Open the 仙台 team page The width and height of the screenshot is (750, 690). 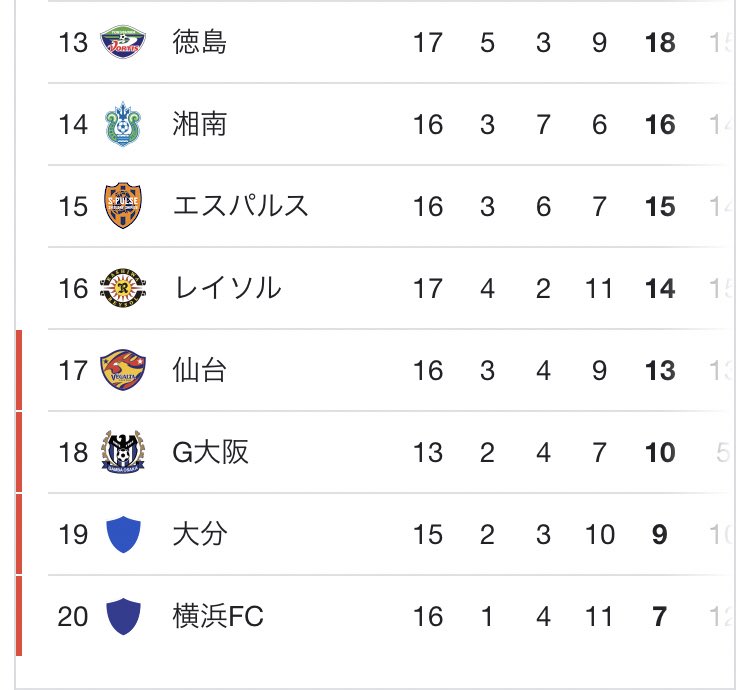(x=199, y=371)
